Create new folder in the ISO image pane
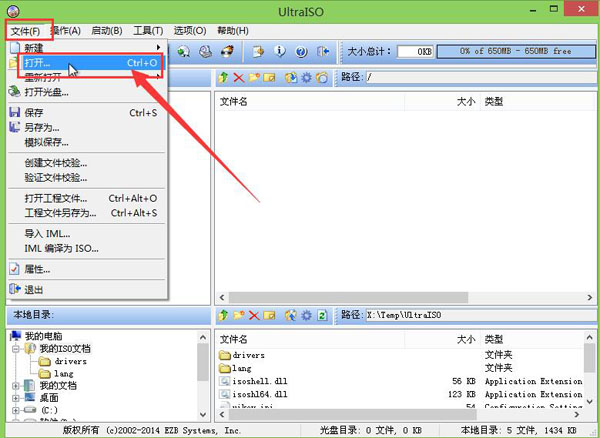Image resolution: width=600 pixels, height=438 pixels. tap(254, 78)
